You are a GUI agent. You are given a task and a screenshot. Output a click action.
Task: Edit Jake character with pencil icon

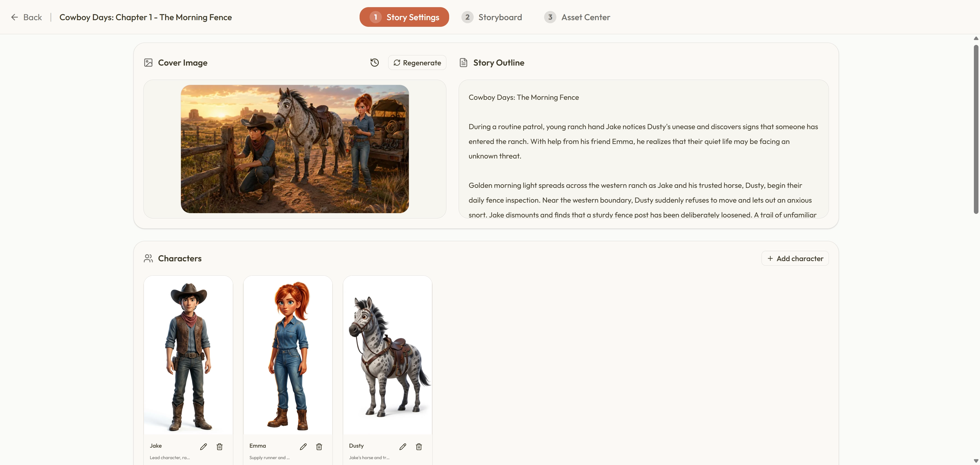[x=204, y=447]
